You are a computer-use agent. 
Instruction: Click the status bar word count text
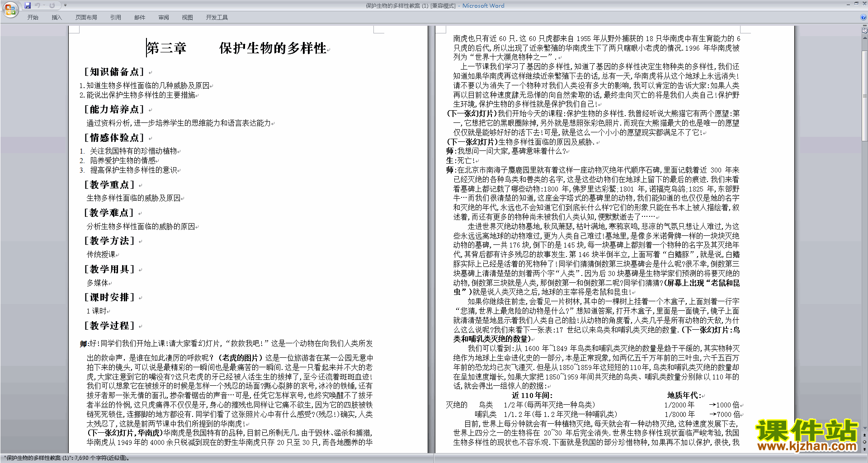[x=66, y=458]
